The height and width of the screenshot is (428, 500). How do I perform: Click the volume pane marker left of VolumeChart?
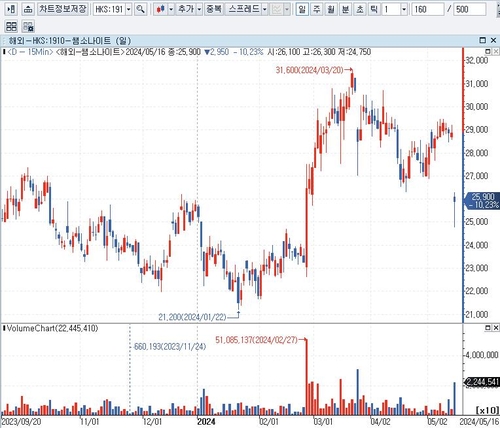click(x=4, y=328)
